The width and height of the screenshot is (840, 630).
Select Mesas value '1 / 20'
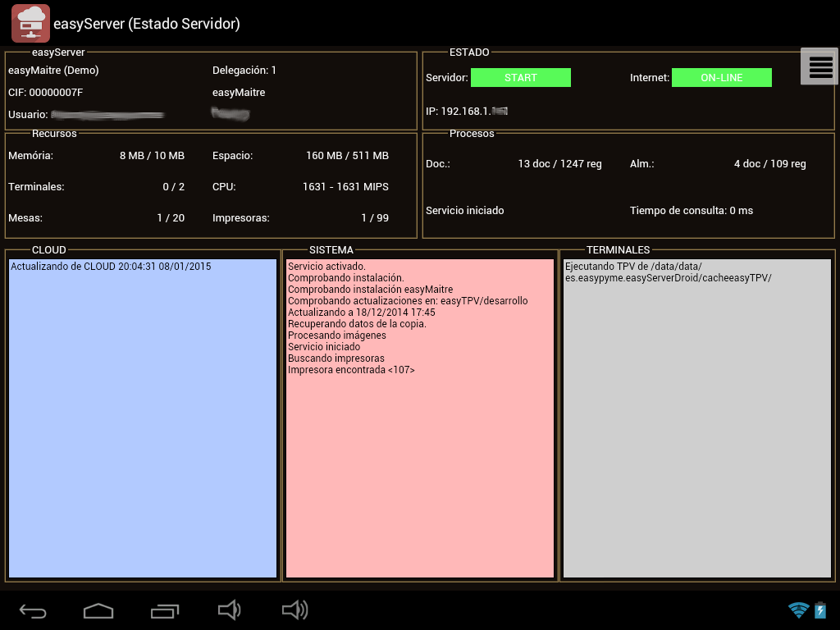coord(171,218)
